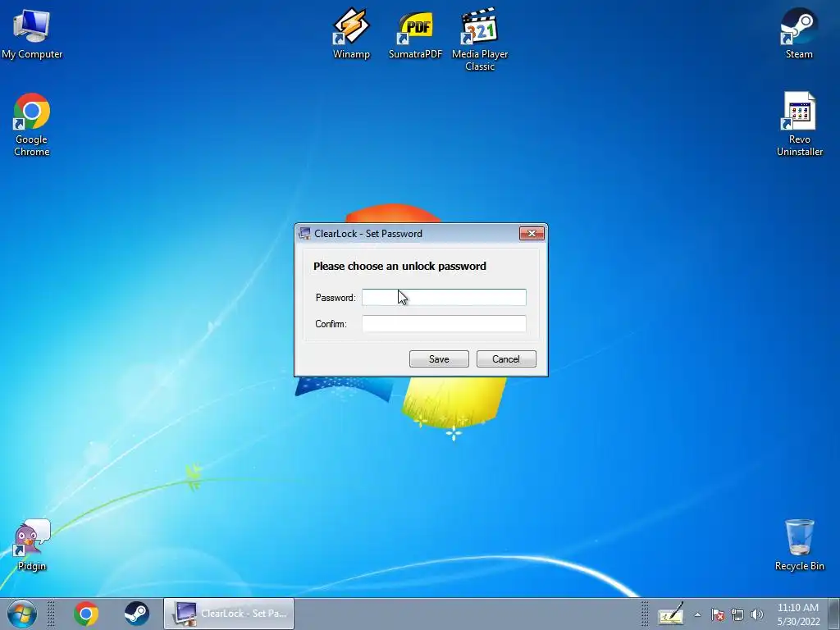Launch Chrome from the taskbar
This screenshot has width=840, height=630.
pos(86,614)
